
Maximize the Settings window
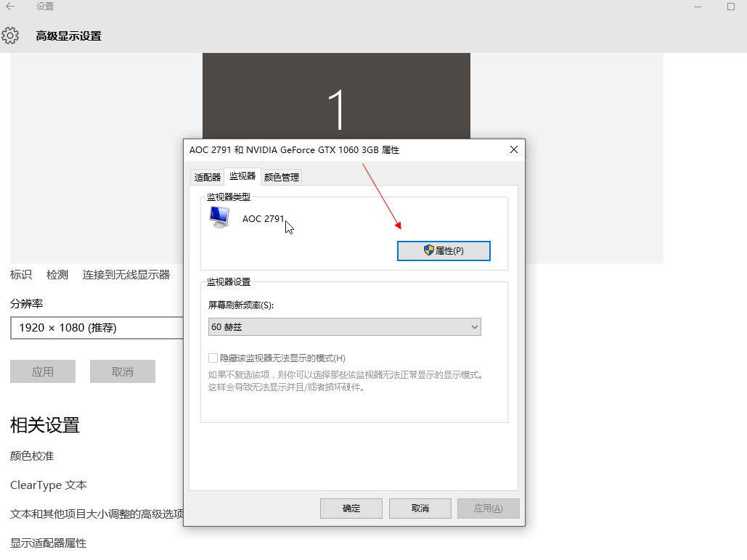[x=731, y=7]
